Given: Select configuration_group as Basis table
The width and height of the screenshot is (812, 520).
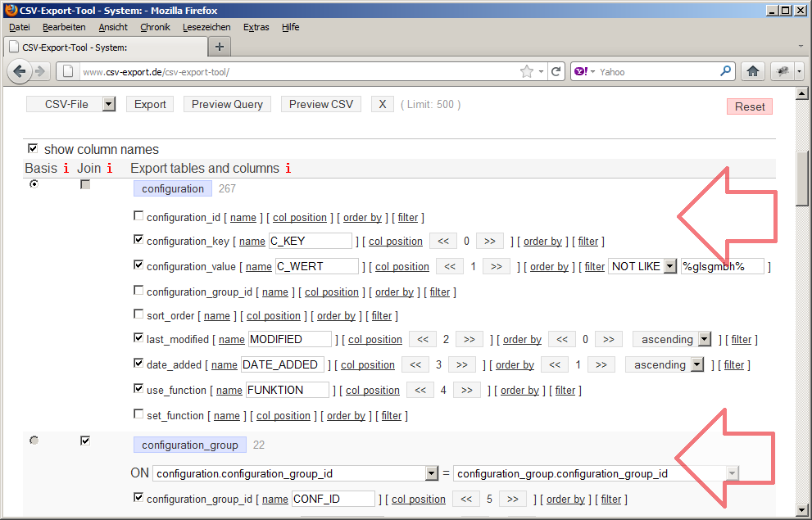Looking at the screenshot, I should (34, 441).
